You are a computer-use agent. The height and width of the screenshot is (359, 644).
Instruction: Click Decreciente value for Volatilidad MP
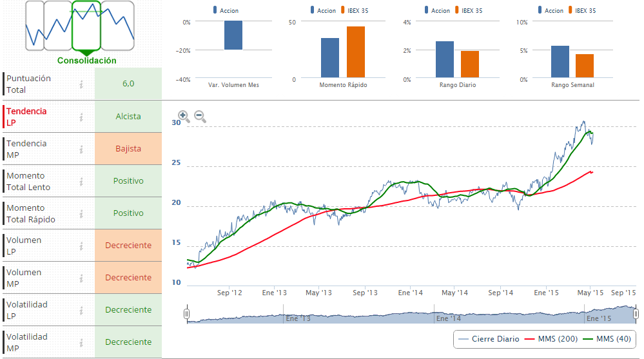click(x=128, y=342)
